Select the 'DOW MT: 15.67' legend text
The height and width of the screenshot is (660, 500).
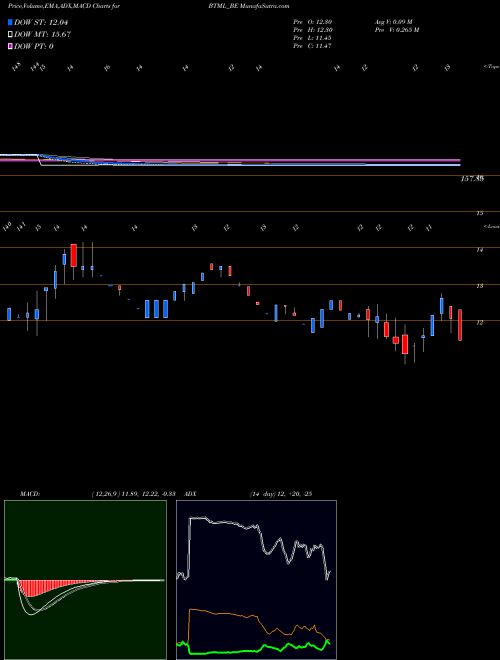tap(42, 35)
